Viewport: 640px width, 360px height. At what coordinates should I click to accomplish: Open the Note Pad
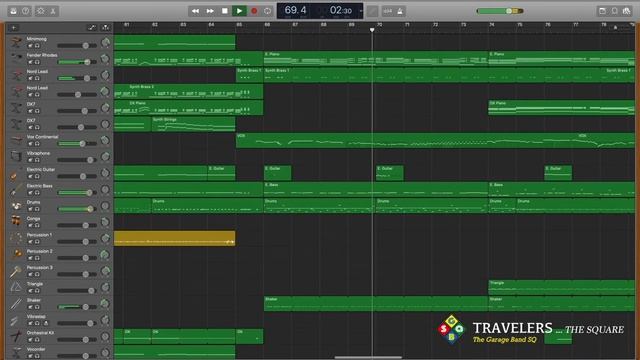pyautogui.click(x=602, y=11)
